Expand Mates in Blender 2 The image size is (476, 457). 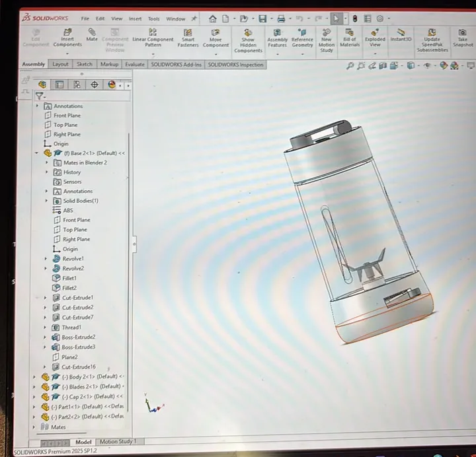46,162
